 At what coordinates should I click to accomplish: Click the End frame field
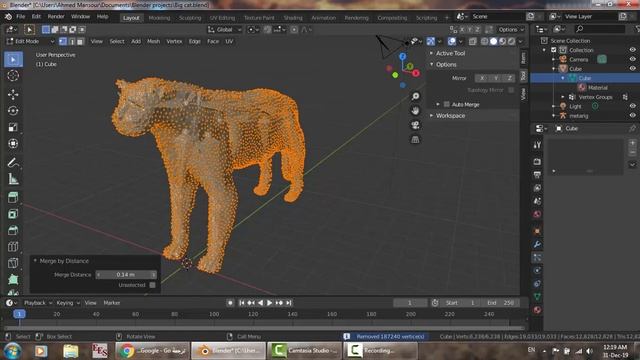coord(502,303)
